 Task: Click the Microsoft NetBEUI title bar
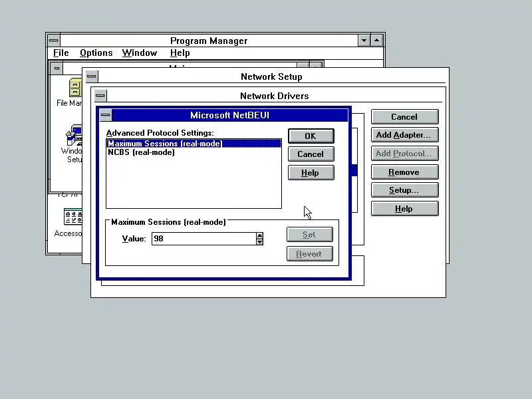[x=229, y=115]
